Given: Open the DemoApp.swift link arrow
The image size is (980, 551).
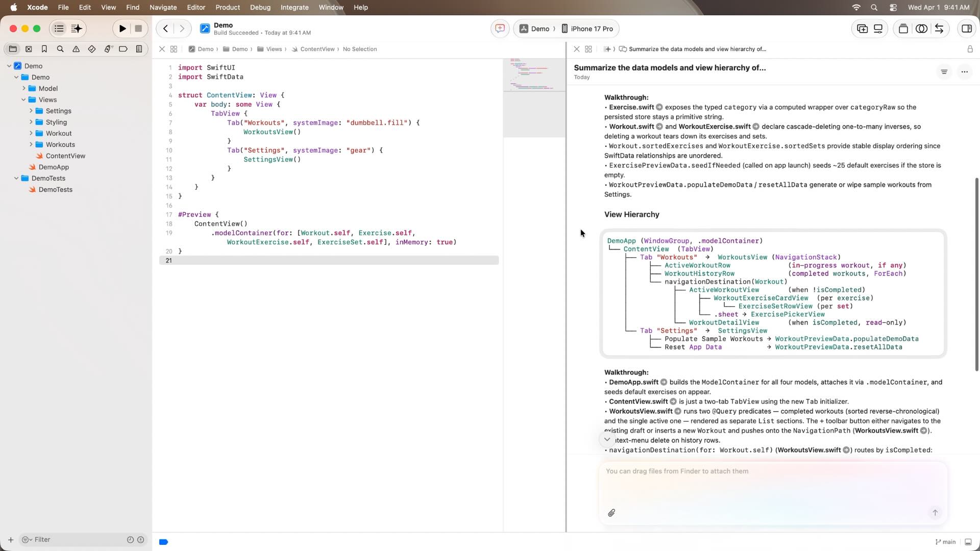Looking at the screenshot, I should pos(664,382).
